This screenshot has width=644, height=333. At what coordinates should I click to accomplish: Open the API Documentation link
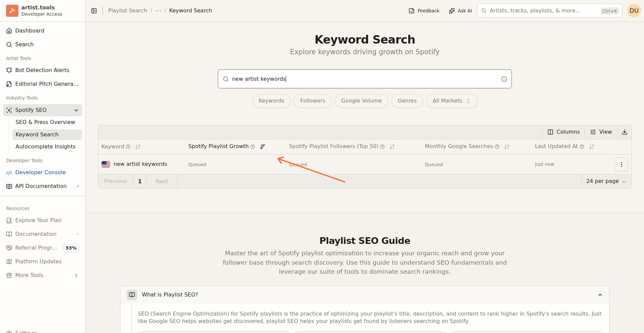(41, 186)
